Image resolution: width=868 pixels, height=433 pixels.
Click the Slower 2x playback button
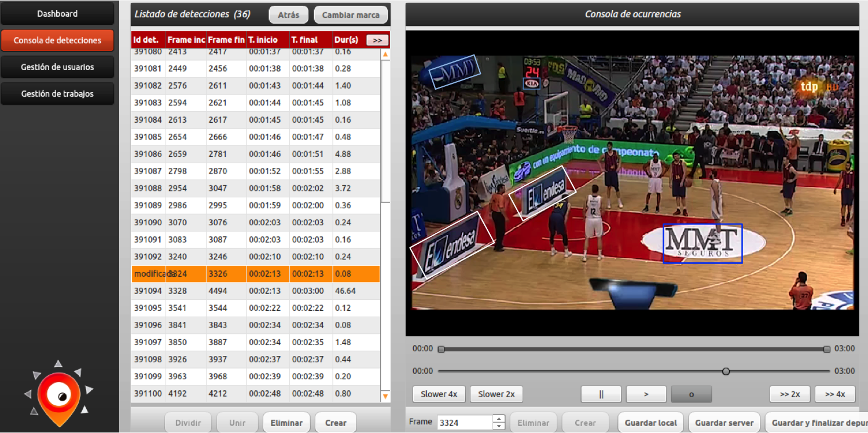point(496,394)
